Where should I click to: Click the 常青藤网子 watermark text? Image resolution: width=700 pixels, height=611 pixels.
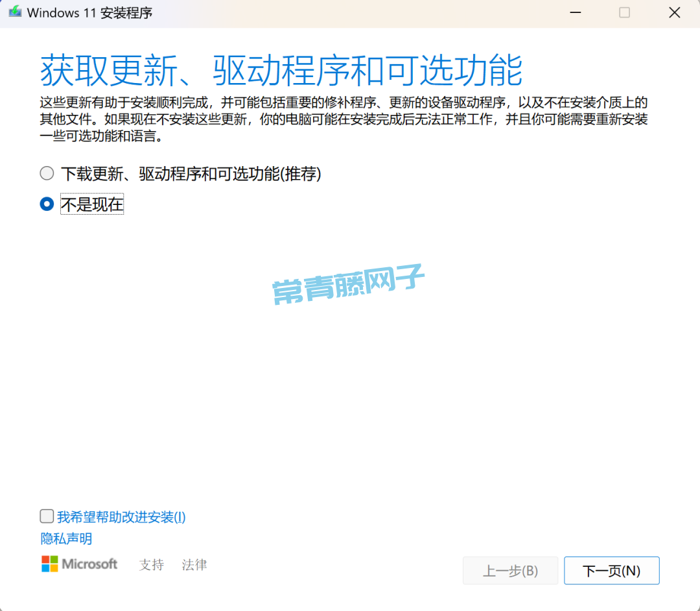coord(348,284)
